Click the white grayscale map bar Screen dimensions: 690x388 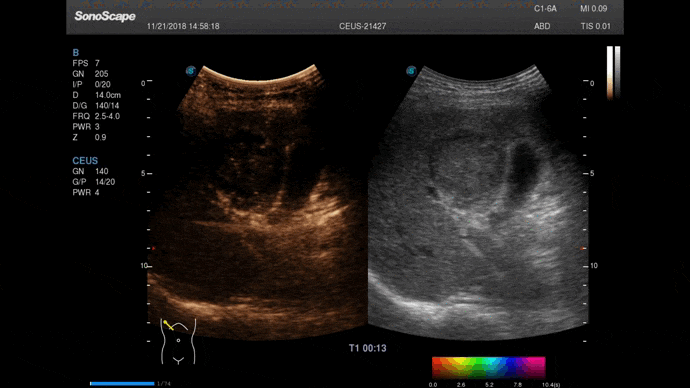coord(617,72)
